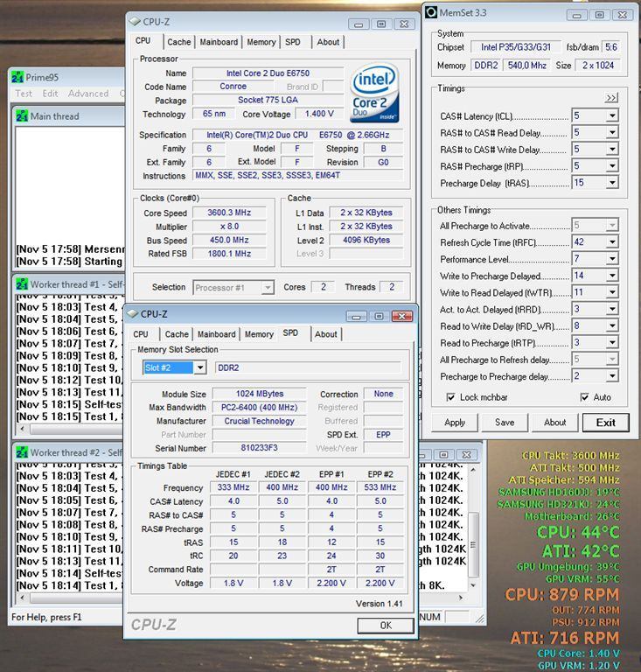Expand MemSet timings with the >> button
This screenshot has width=641, height=672.
(611, 98)
